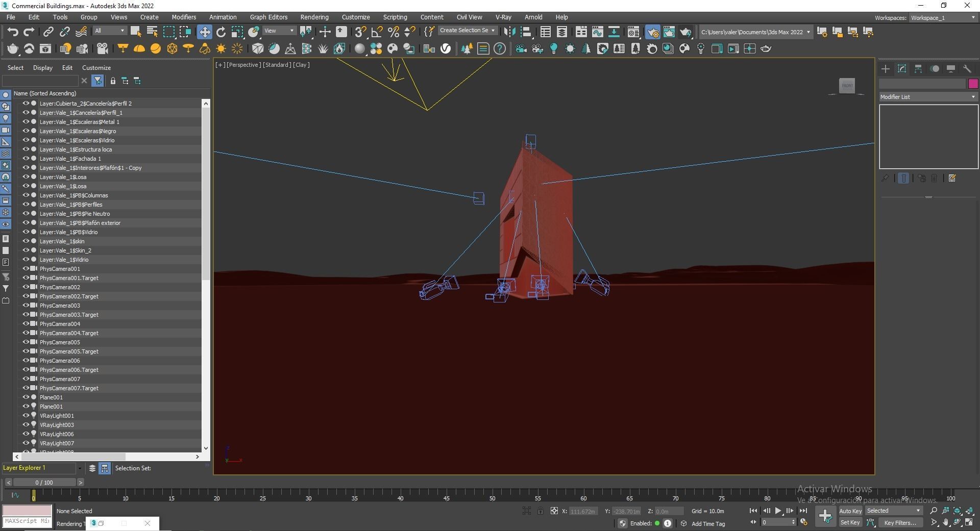Toggle the Window/Crossing selection mode

[x=185, y=32]
